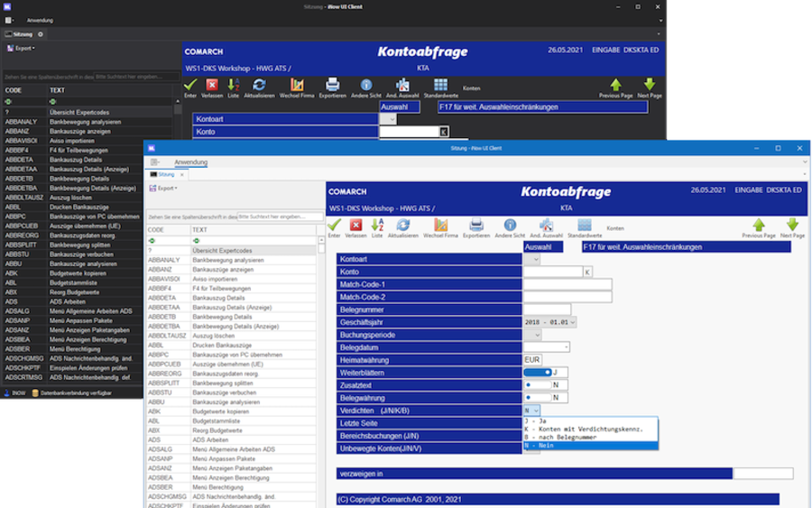Click Match-Code-1 input field

[567, 284]
